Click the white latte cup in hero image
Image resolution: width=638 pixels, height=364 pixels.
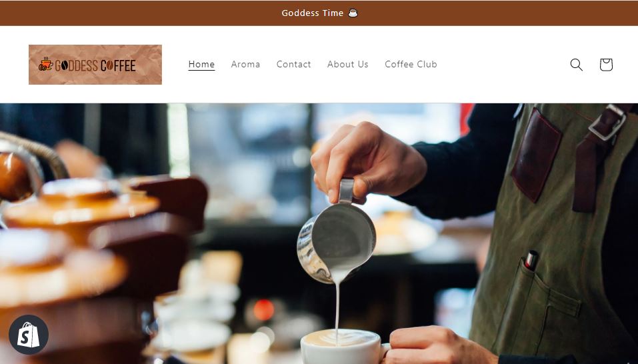click(341, 347)
